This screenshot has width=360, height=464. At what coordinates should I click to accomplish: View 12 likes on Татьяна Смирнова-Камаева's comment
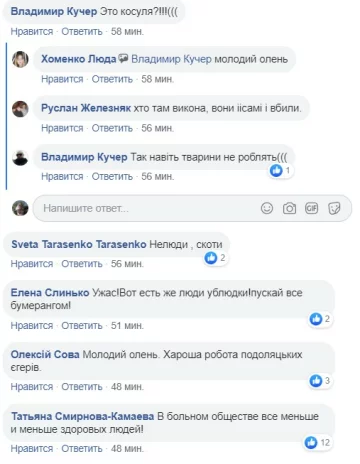318,442
